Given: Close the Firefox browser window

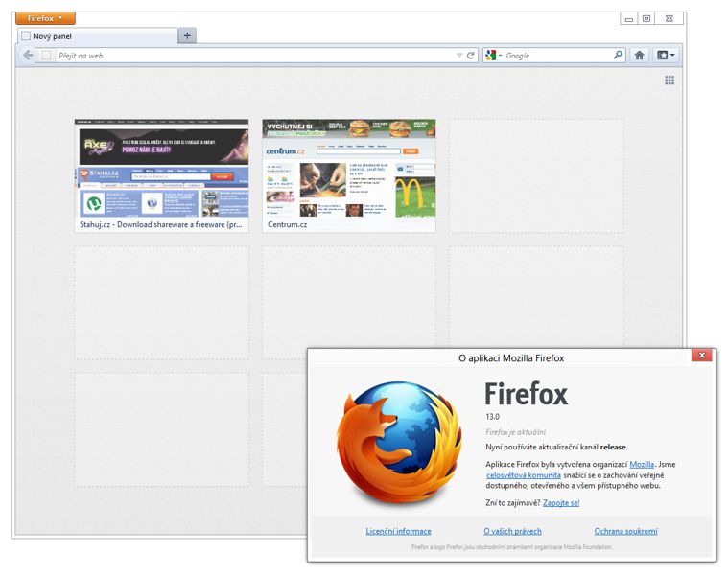Looking at the screenshot, I should click(669, 18).
